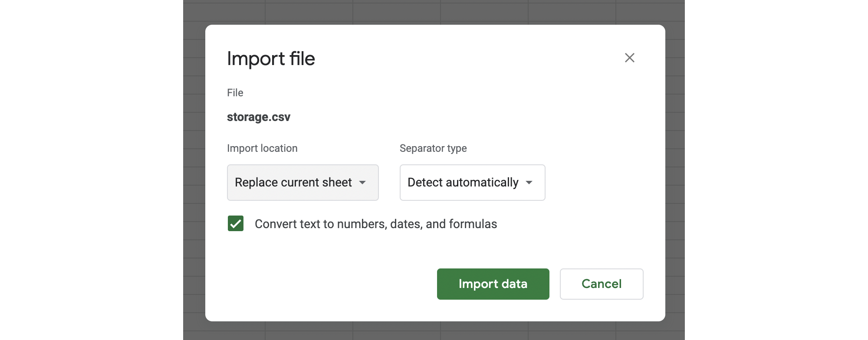The image size is (868, 340).
Task: Click the Cancel button
Action: [602, 284]
